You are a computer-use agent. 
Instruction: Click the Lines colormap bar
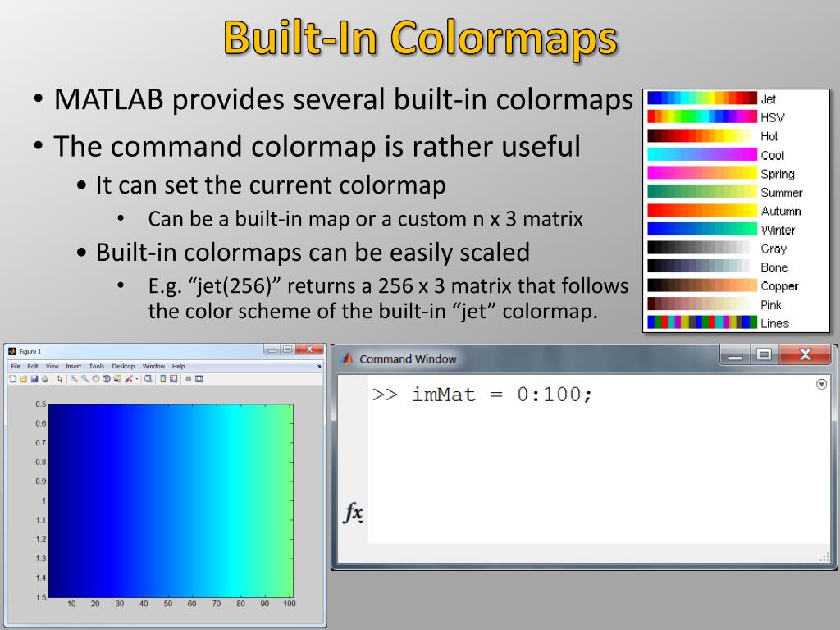(702, 322)
